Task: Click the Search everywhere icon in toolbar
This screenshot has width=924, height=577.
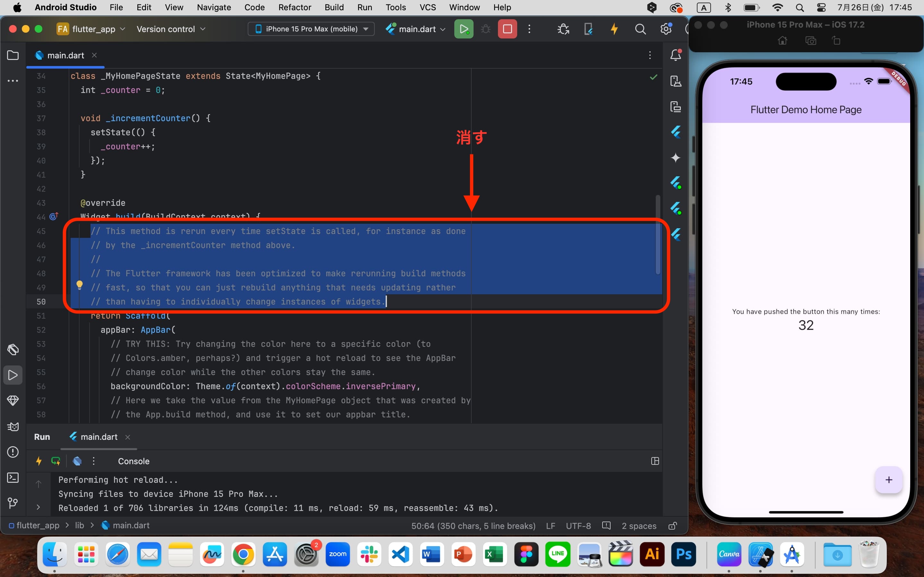Action: pos(639,29)
